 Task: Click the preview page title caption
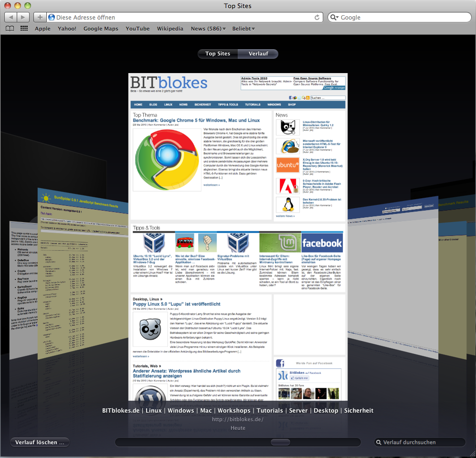click(238, 411)
